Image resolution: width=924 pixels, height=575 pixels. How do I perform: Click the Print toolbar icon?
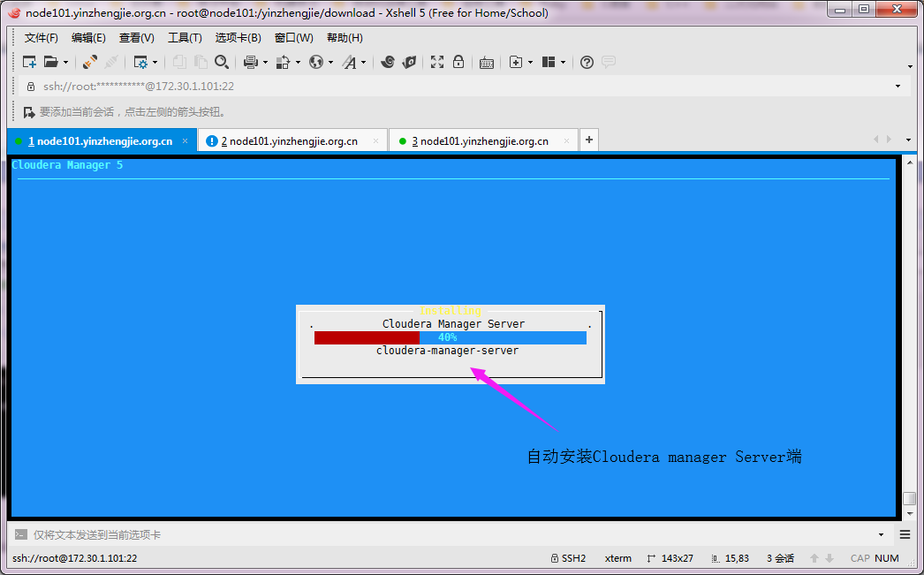[251, 62]
